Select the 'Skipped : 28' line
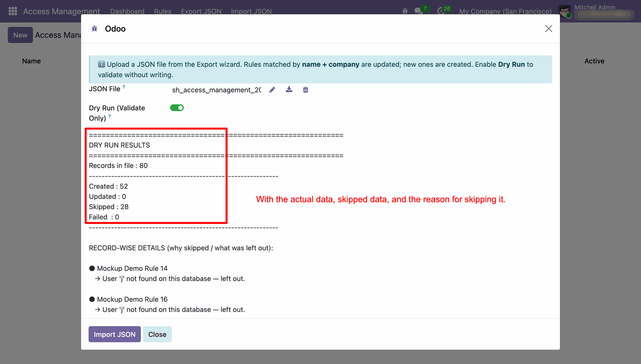Screen dimensions: 641x364 [x=109, y=207]
